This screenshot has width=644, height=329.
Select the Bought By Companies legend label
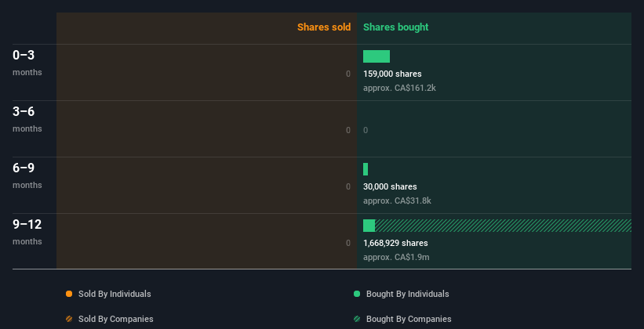coord(409,319)
